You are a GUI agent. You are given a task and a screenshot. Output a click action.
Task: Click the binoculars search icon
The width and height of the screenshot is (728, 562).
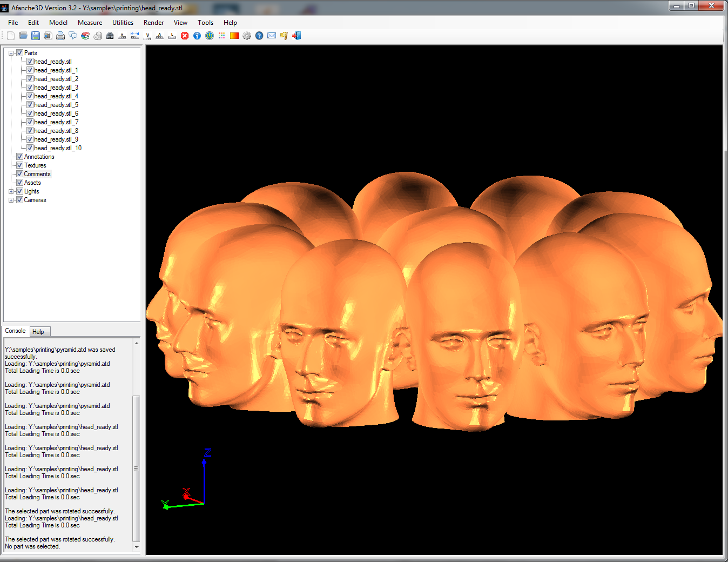click(x=110, y=36)
